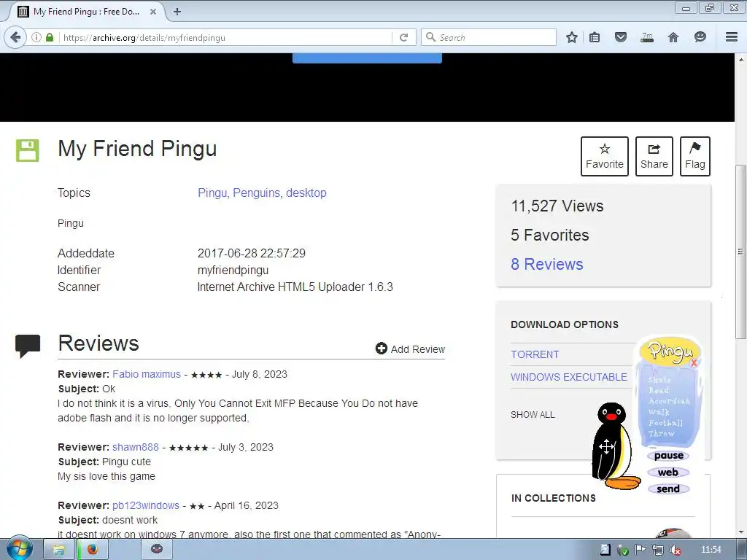Image resolution: width=747 pixels, height=560 pixels.
Task: Click the green padlock security icon
Action: point(50,37)
